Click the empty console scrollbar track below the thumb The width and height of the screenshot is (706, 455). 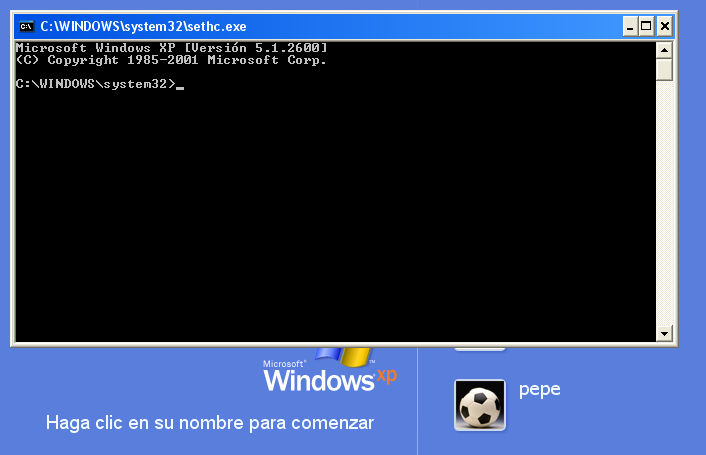point(664,203)
